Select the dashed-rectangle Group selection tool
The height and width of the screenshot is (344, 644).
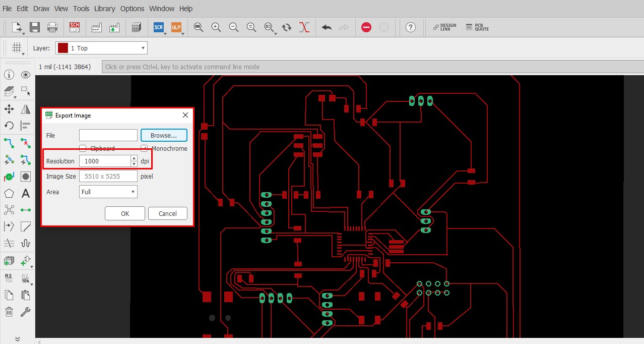click(x=26, y=92)
